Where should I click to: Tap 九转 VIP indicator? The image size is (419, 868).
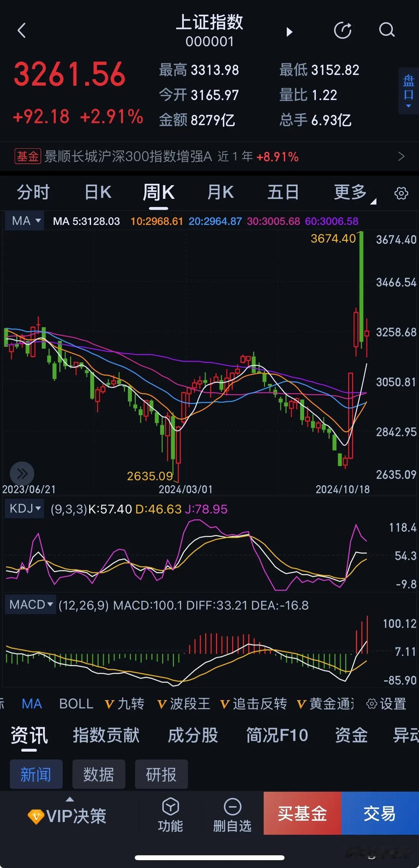[x=124, y=704]
